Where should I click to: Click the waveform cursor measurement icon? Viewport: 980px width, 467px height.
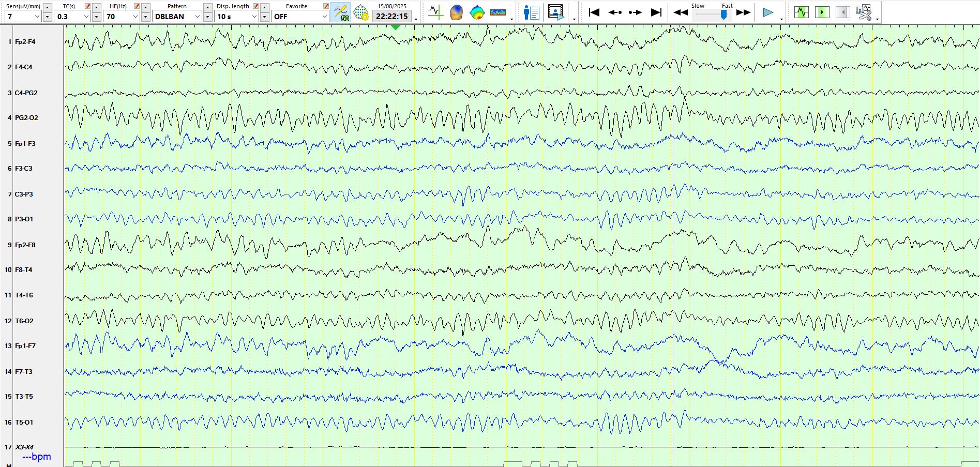(435, 12)
